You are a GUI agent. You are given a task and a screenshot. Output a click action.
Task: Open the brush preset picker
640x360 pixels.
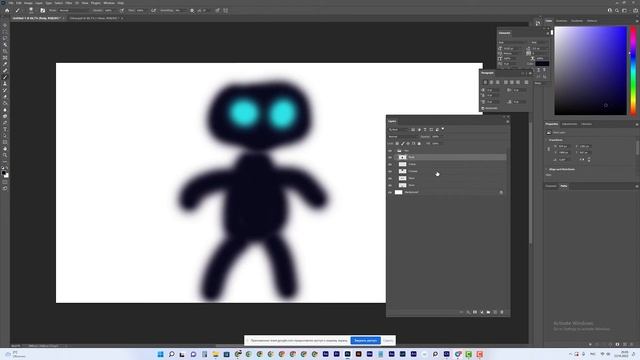click(x=31, y=11)
